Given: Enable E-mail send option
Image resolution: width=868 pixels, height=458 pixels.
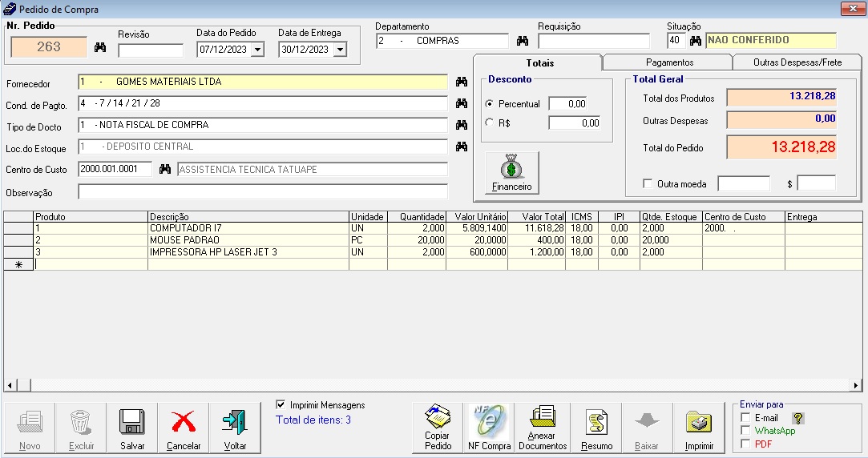Looking at the screenshot, I should 746,418.
